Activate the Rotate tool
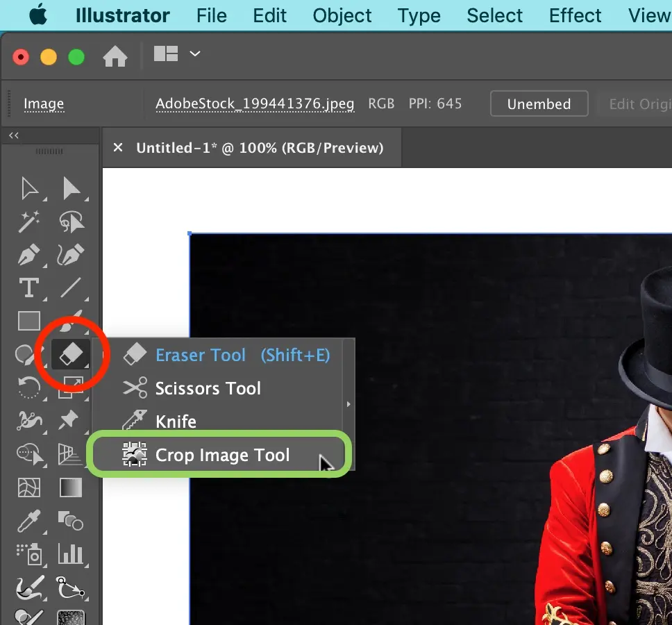 pyautogui.click(x=29, y=388)
